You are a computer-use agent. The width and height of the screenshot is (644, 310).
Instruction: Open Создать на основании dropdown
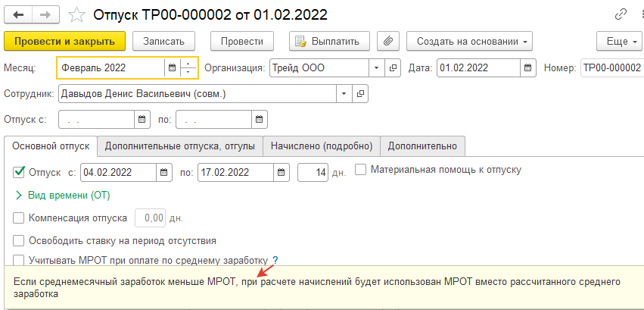coord(469,41)
